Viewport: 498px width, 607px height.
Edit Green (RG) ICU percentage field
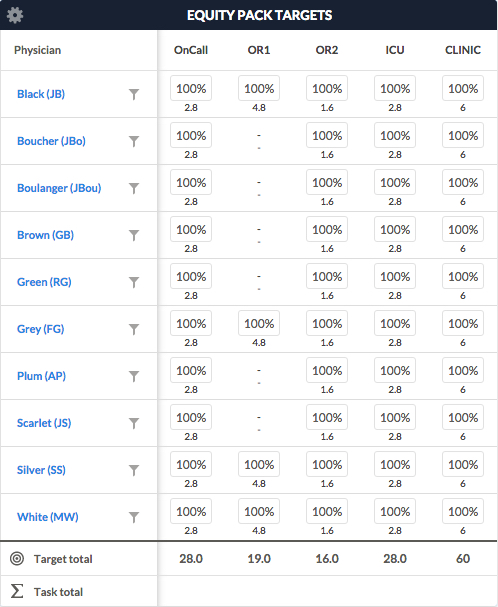395,276
